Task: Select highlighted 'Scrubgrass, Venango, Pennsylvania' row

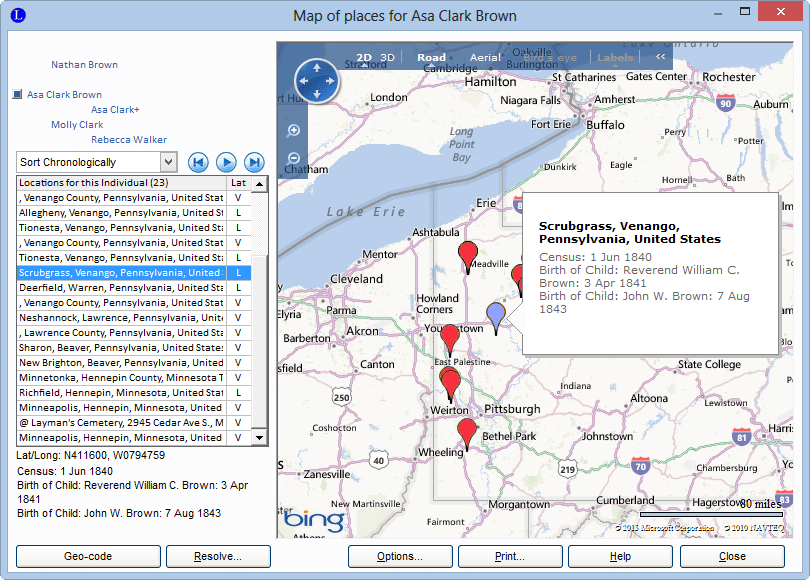Action: tap(134, 273)
